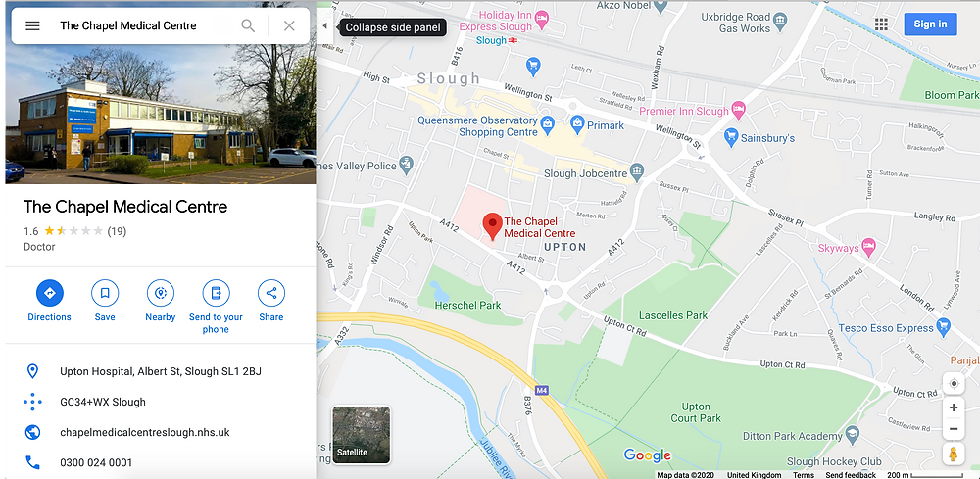Share this location
Image resolution: width=980 pixels, height=479 pixels.
pos(271,293)
